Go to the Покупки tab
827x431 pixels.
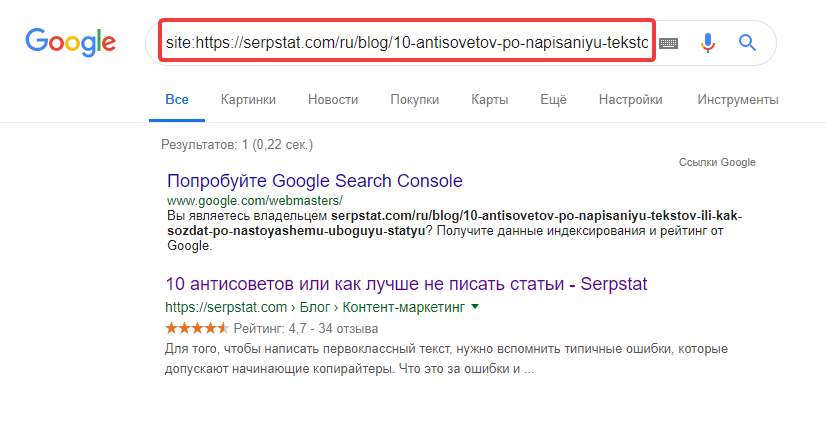point(415,100)
